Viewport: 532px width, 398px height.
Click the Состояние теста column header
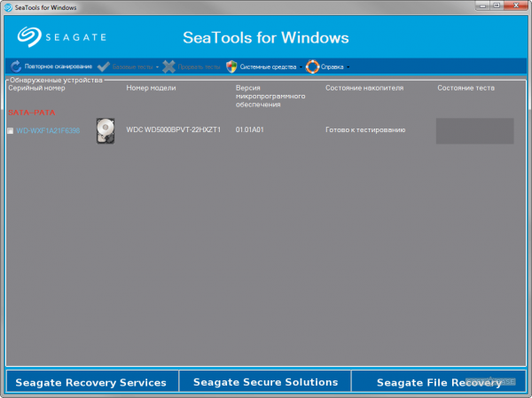click(465, 88)
